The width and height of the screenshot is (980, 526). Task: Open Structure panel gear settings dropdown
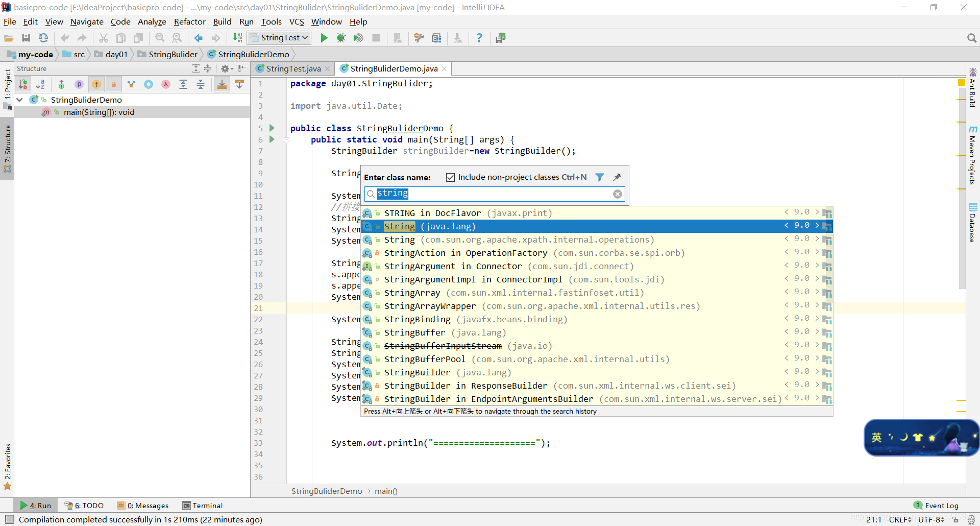click(227, 68)
